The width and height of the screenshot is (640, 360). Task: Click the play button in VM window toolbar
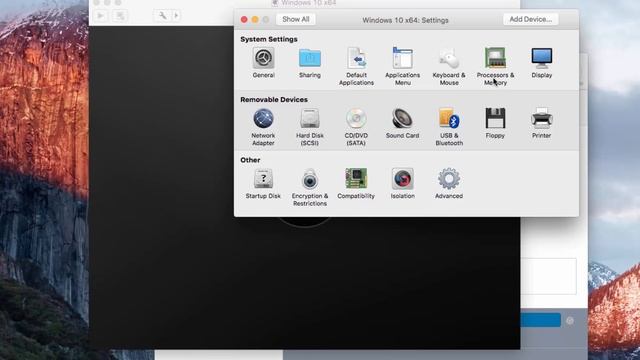pos(100,16)
